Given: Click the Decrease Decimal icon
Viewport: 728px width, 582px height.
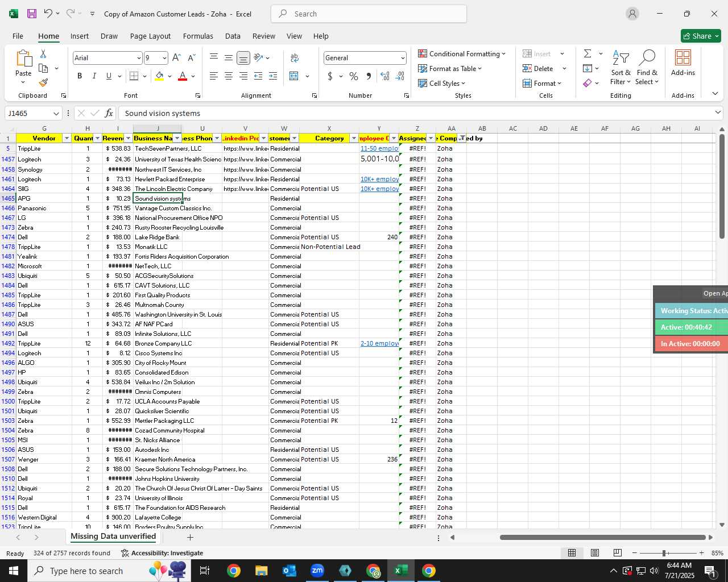Looking at the screenshot, I should coord(400,76).
